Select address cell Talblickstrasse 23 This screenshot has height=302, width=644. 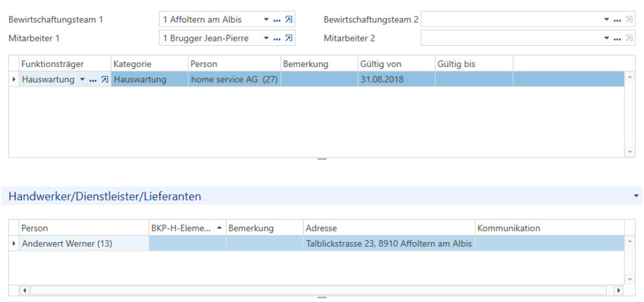tap(390, 244)
